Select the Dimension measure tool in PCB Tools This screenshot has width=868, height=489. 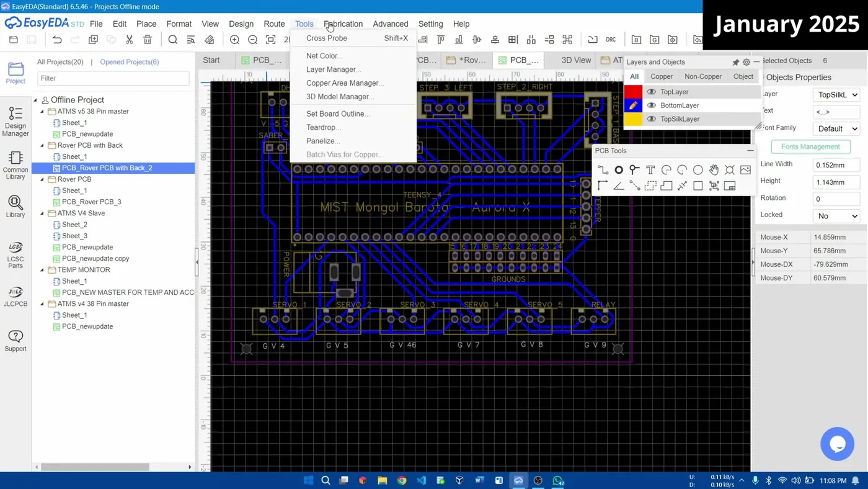[682, 186]
